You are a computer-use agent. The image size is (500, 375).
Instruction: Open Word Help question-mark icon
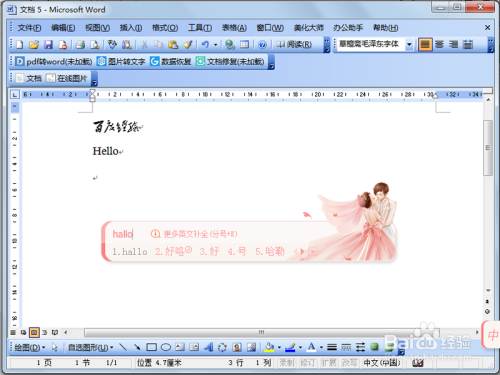tap(263, 45)
